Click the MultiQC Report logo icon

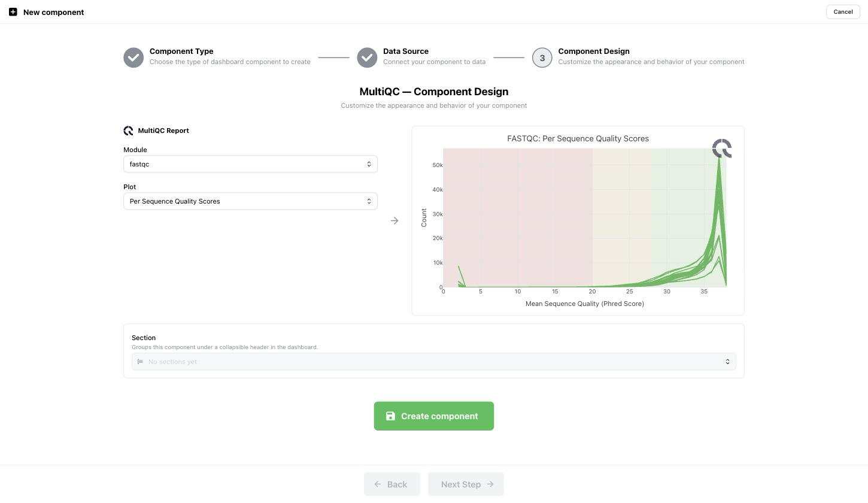(x=128, y=131)
